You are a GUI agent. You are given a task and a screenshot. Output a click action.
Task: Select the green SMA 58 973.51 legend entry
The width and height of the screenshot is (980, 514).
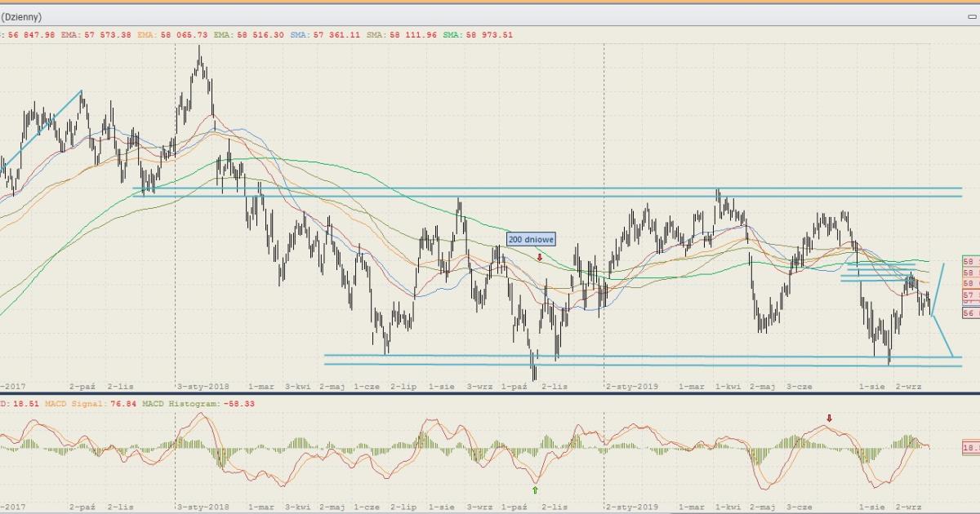click(x=479, y=35)
